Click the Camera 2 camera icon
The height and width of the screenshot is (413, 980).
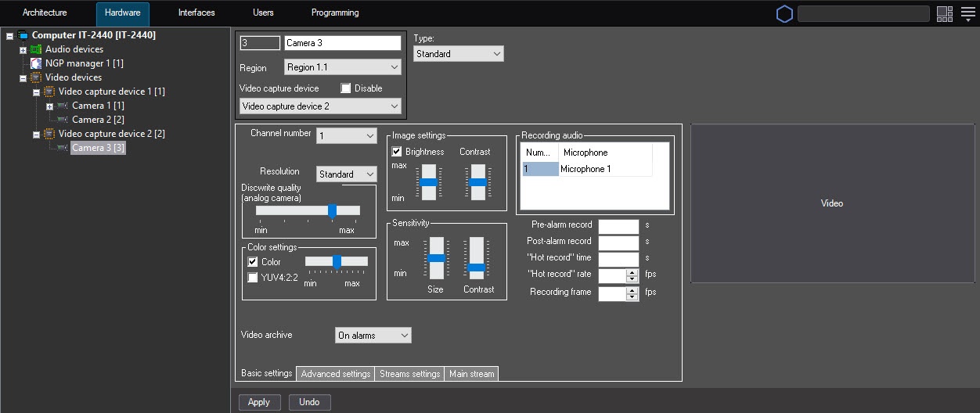pyautogui.click(x=63, y=120)
